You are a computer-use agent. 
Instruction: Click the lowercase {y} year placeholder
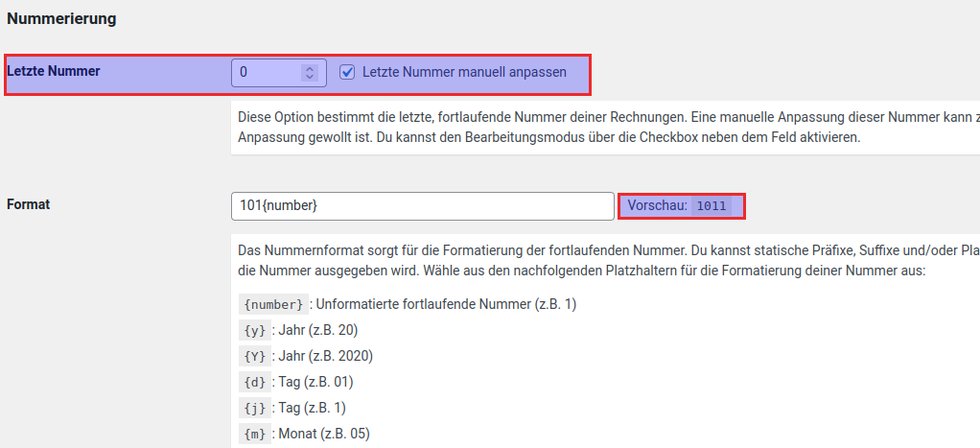(x=254, y=331)
